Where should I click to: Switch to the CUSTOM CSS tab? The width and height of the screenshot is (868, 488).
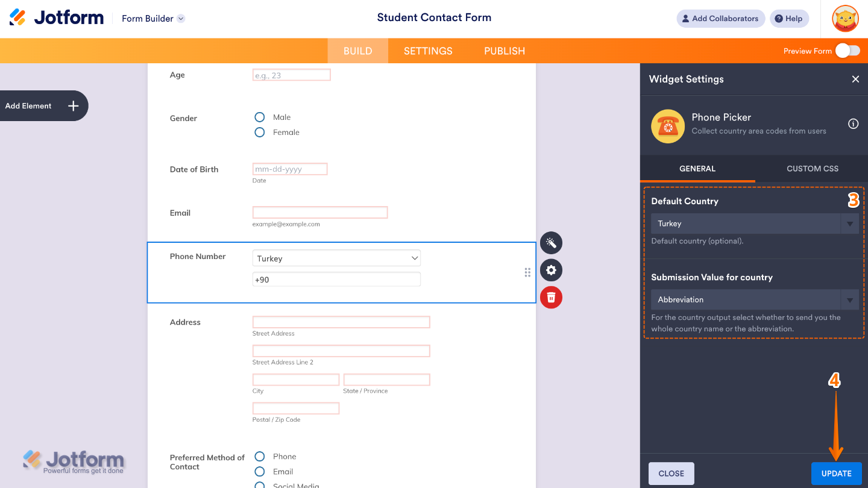coord(812,169)
